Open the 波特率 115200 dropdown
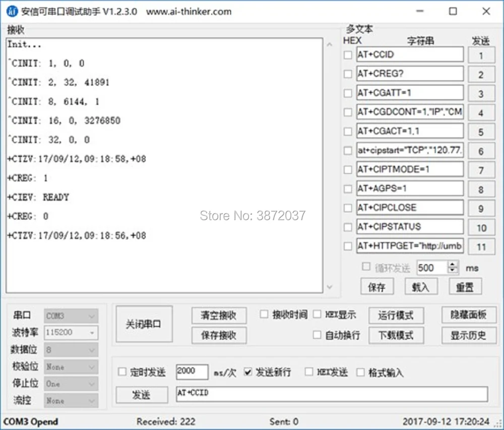This screenshot has width=504, height=430. 71,332
